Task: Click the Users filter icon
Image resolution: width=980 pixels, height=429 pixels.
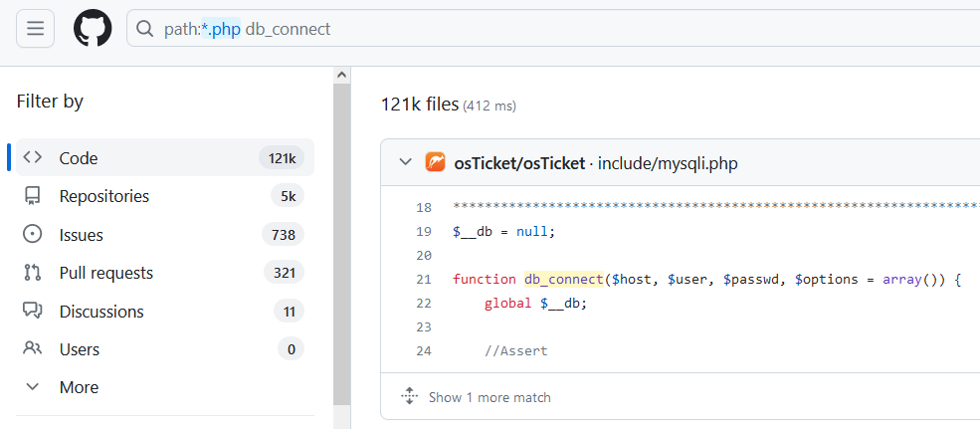Action: tap(33, 349)
